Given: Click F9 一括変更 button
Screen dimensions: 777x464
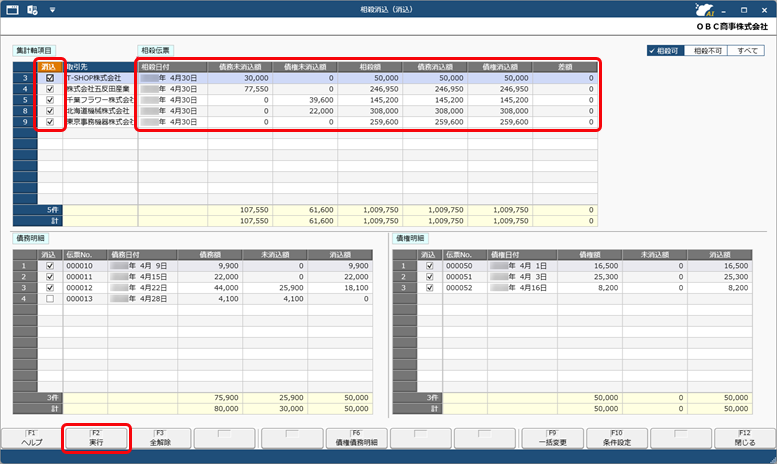Looking at the screenshot, I should point(553,438).
